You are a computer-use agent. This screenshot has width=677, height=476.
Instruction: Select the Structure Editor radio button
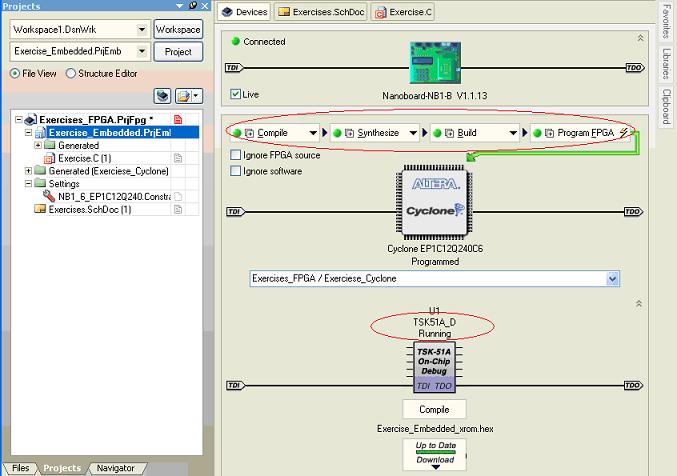(x=70, y=73)
